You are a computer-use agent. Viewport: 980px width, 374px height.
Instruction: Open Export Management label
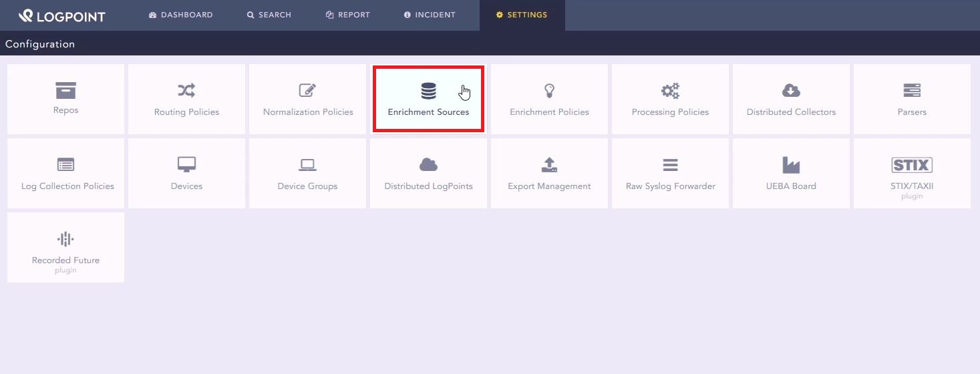tap(549, 186)
